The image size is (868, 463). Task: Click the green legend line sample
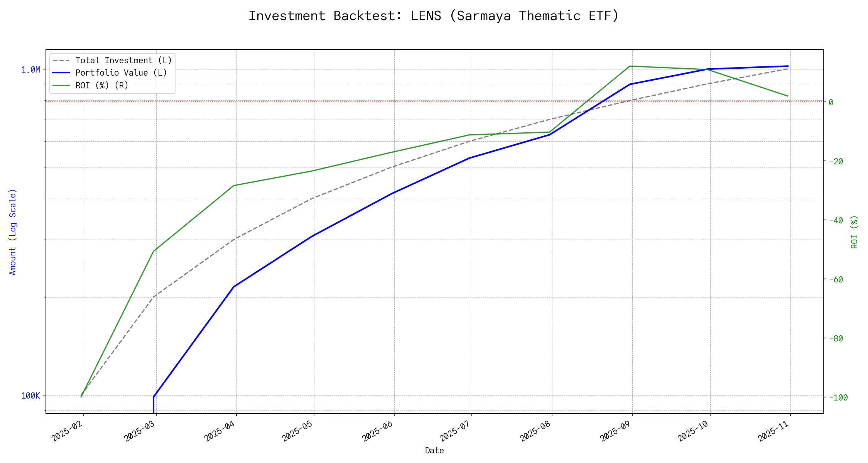(x=61, y=85)
